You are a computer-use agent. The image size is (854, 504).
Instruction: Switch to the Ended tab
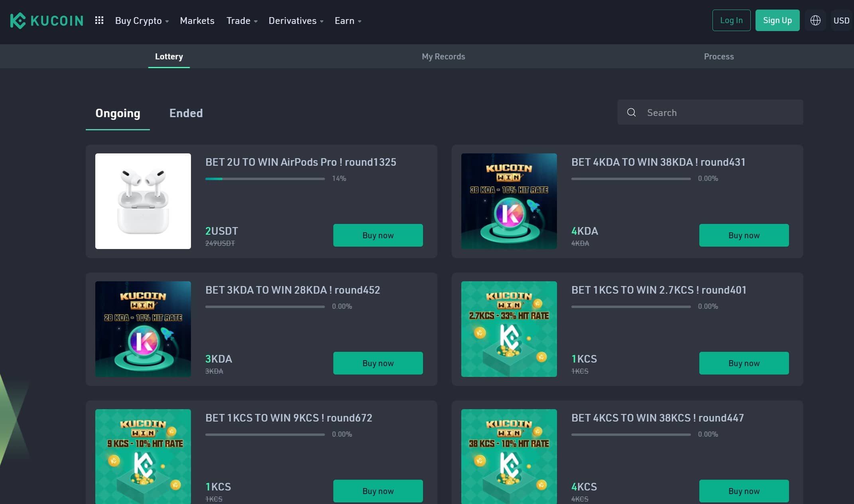point(186,113)
